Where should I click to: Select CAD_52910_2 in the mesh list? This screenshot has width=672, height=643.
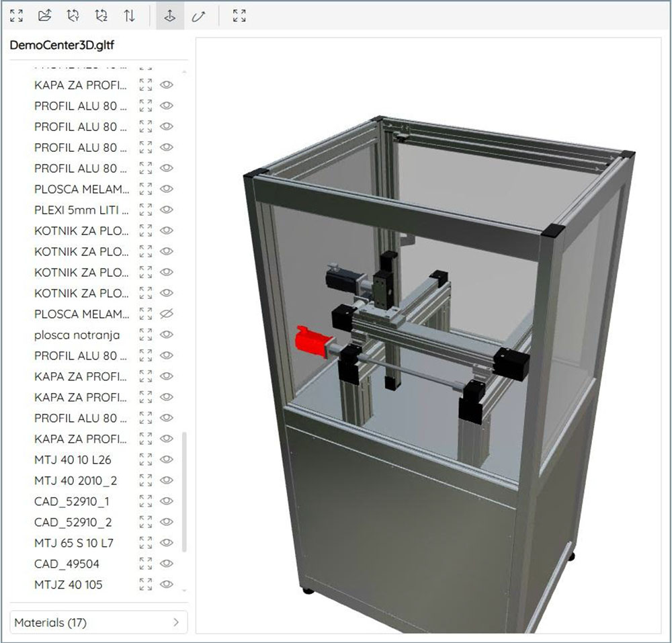click(73, 522)
